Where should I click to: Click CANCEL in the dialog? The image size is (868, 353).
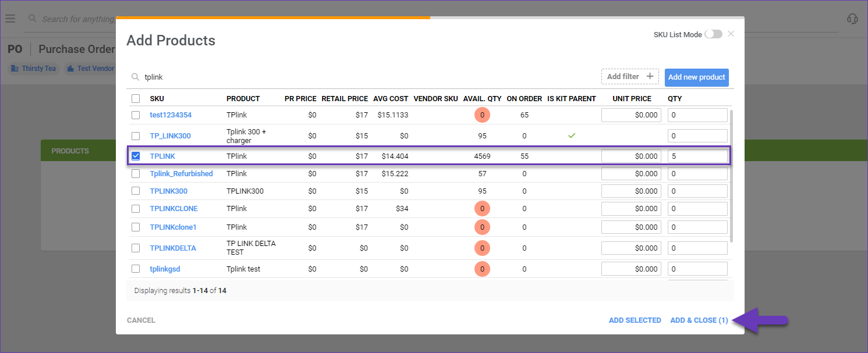[x=141, y=320]
